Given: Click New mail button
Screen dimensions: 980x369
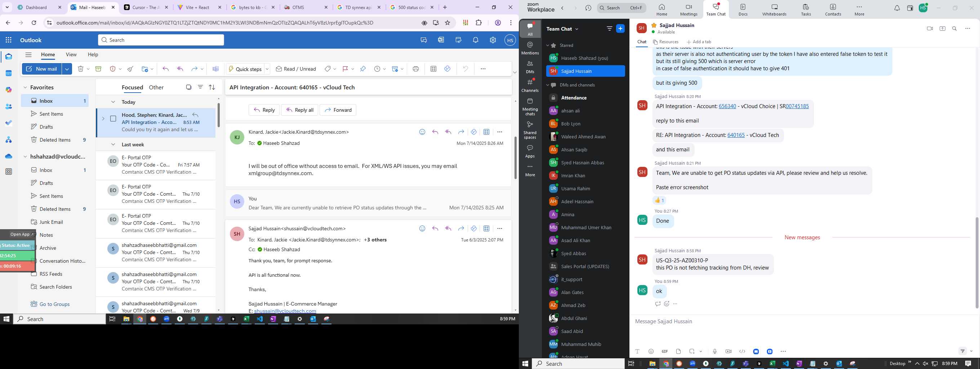Looking at the screenshot, I should click(42, 69).
